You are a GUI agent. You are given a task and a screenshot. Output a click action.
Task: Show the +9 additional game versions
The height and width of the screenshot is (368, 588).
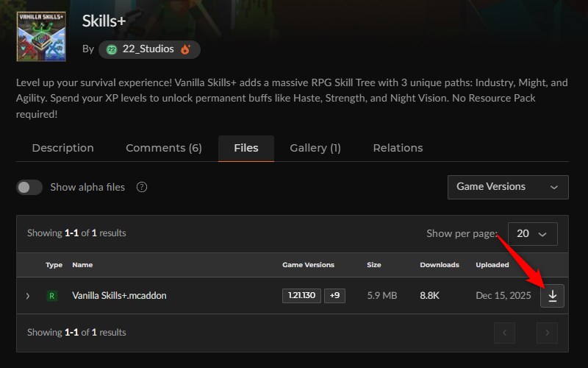334,296
